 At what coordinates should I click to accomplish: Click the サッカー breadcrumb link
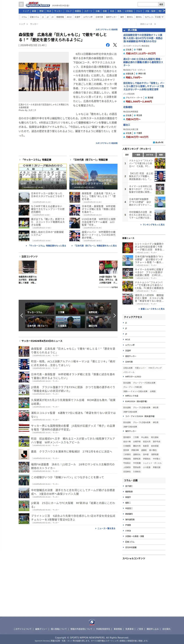(34, 24)
